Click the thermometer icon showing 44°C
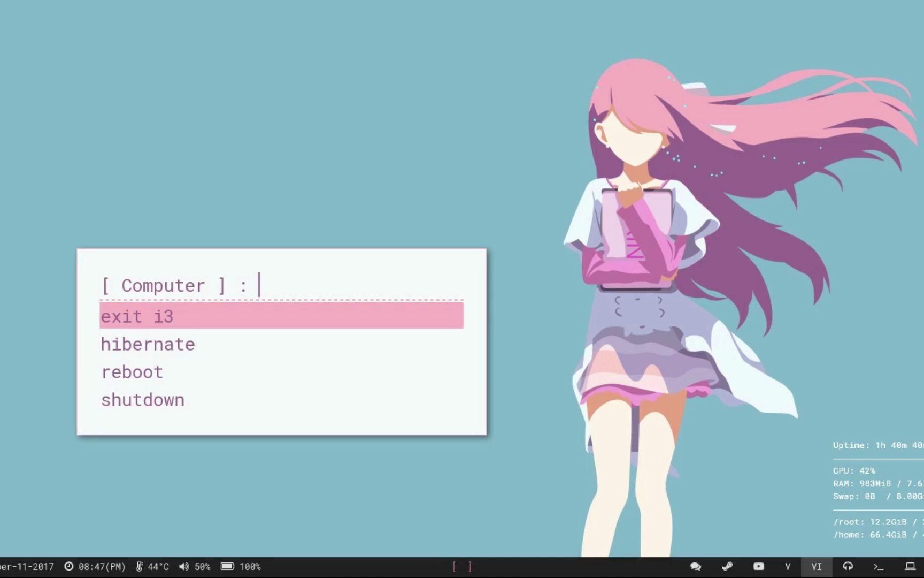This screenshot has height=578, width=924. 139,567
